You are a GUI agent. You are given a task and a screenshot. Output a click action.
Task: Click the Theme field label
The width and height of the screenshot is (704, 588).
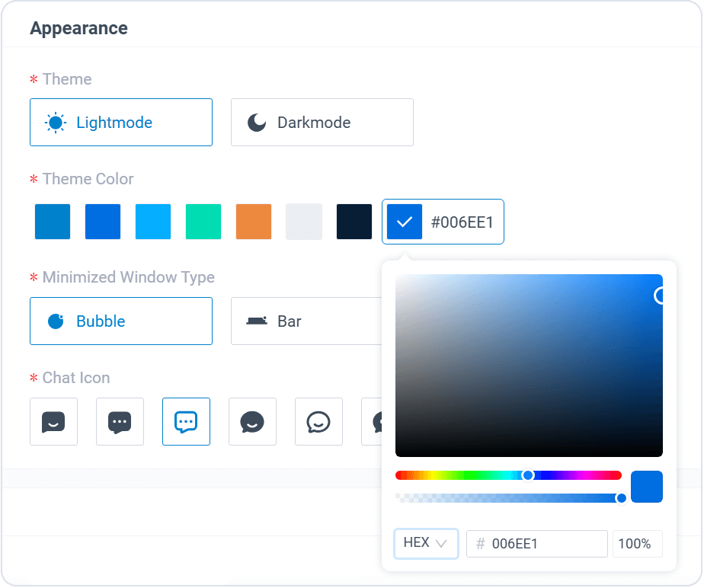tap(67, 79)
